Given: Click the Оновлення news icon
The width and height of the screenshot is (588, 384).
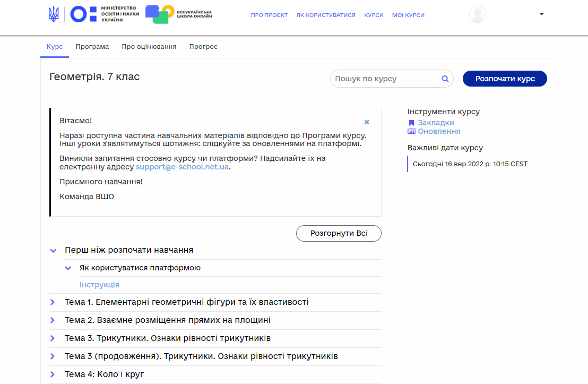Looking at the screenshot, I should [411, 131].
